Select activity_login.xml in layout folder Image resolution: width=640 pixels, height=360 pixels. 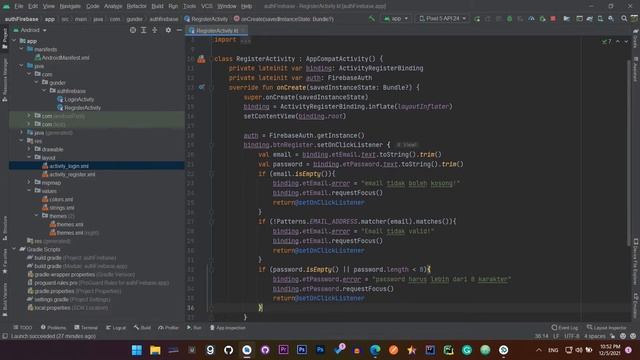point(65,166)
